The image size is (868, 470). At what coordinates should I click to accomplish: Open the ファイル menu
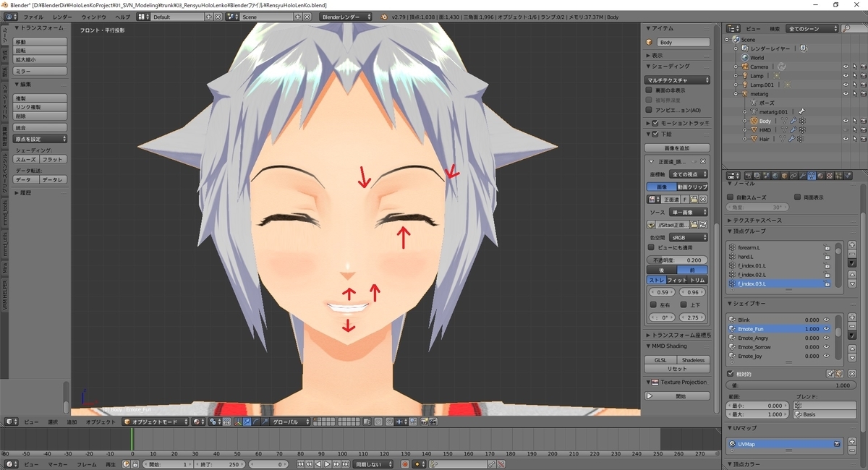click(33, 16)
